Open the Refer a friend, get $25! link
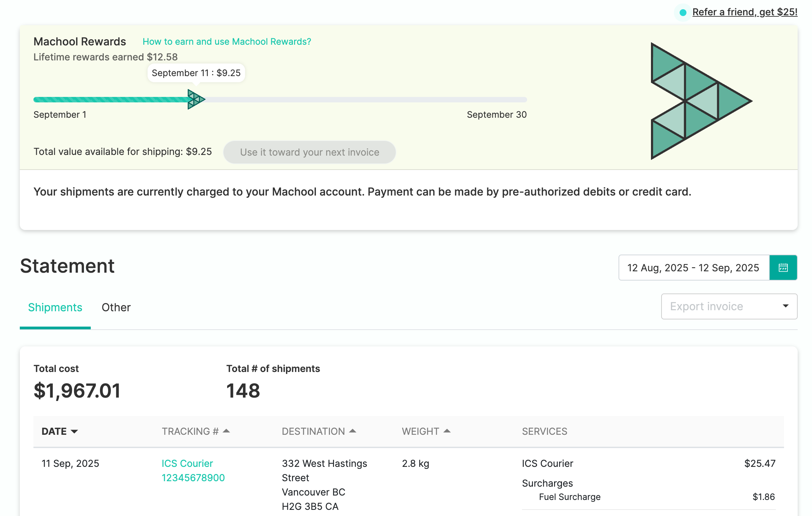The width and height of the screenshot is (812, 516). point(745,12)
